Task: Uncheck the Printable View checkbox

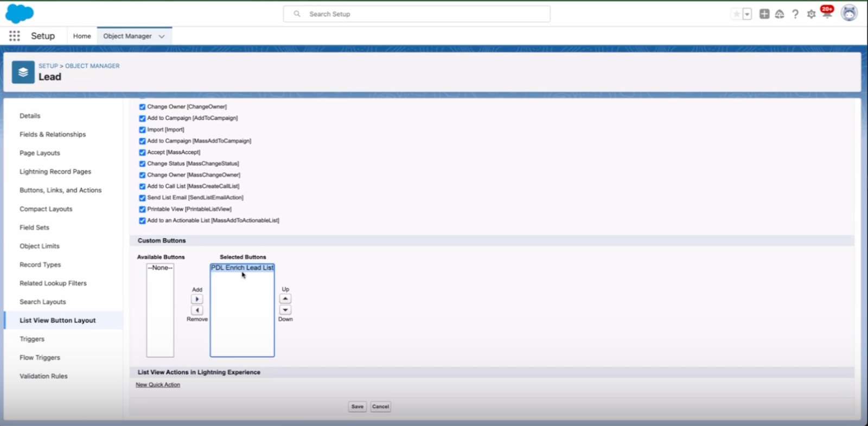Action: click(142, 209)
